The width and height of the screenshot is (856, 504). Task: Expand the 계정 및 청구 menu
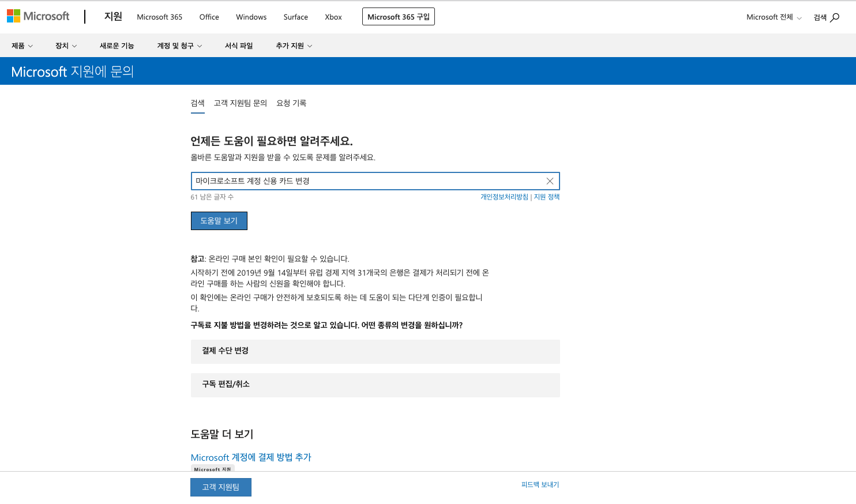click(179, 46)
